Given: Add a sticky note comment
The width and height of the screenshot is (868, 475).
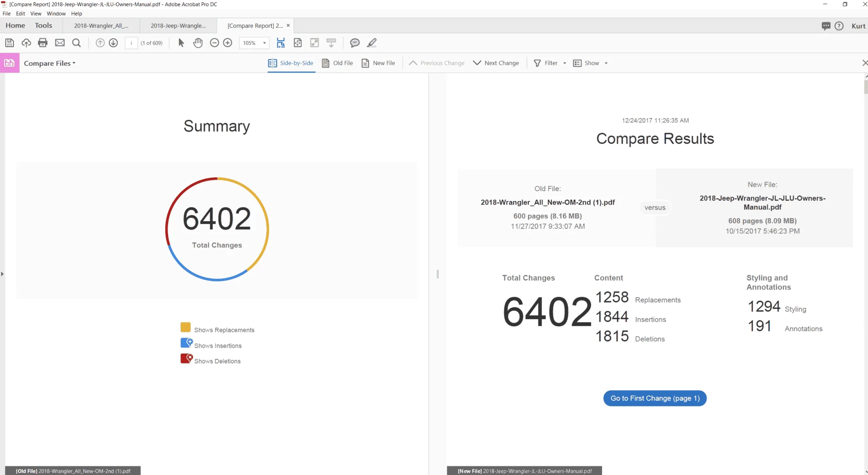Looking at the screenshot, I should coord(355,43).
